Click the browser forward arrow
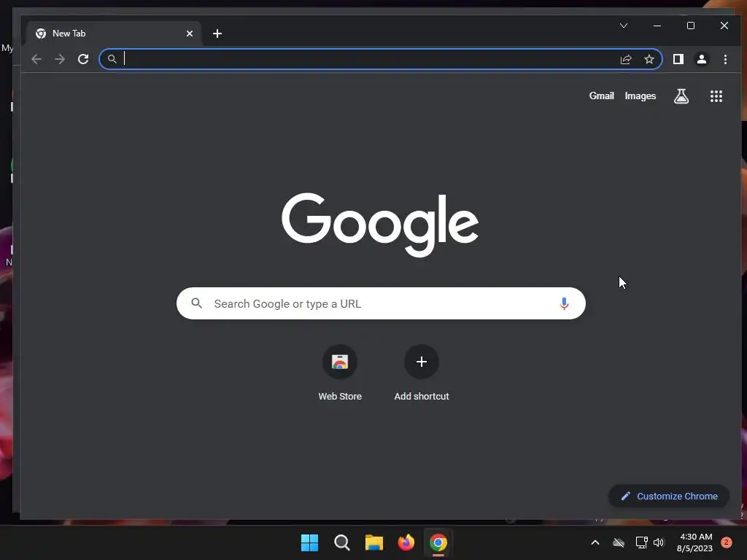 click(60, 59)
